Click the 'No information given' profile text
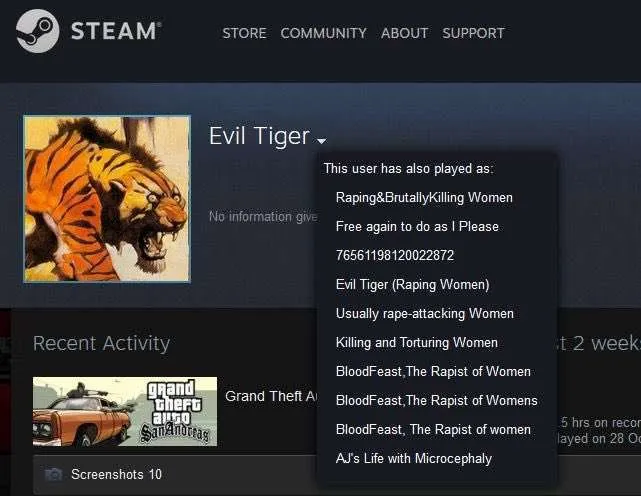 pos(263,216)
